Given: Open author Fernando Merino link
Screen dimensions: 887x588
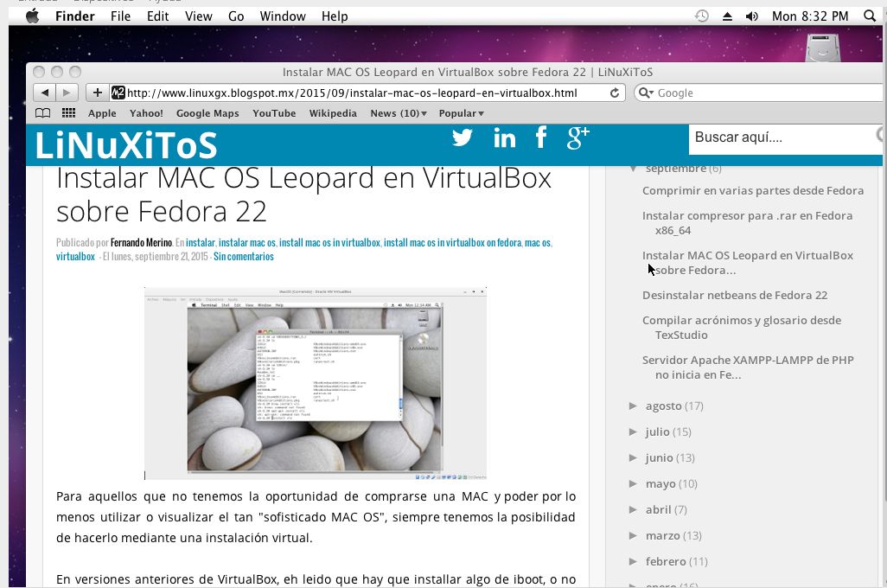Looking at the screenshot, I should coord(142,243).
